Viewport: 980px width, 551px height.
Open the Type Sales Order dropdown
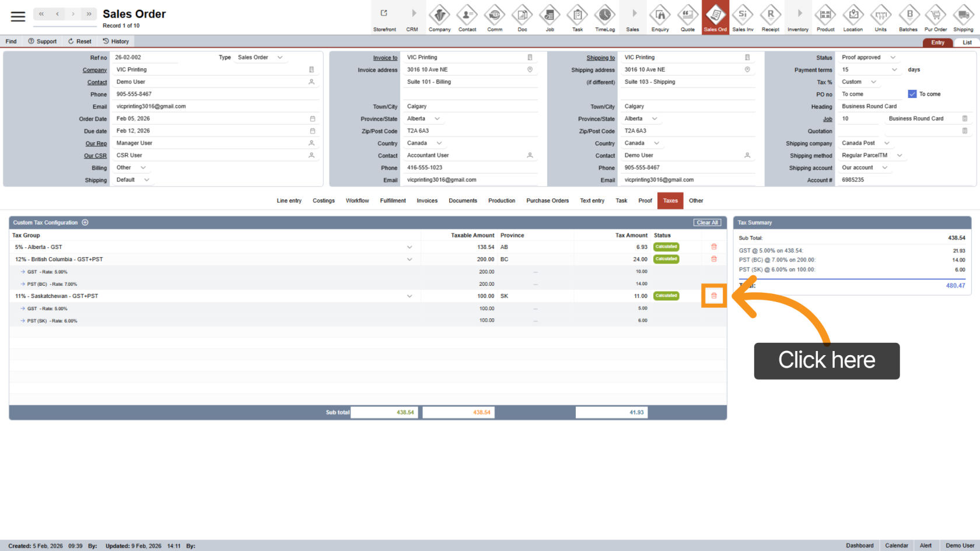(280, 58)
